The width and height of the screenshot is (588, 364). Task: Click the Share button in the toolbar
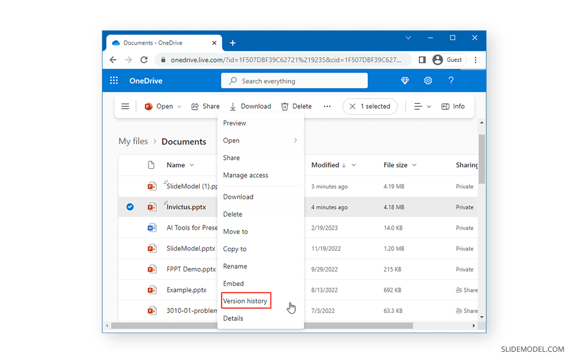coord(205,106)
